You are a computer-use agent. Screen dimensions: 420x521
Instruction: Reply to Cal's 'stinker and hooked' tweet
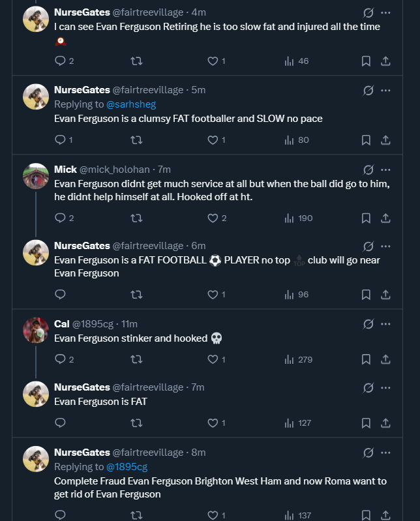click(x=61, y=359)
